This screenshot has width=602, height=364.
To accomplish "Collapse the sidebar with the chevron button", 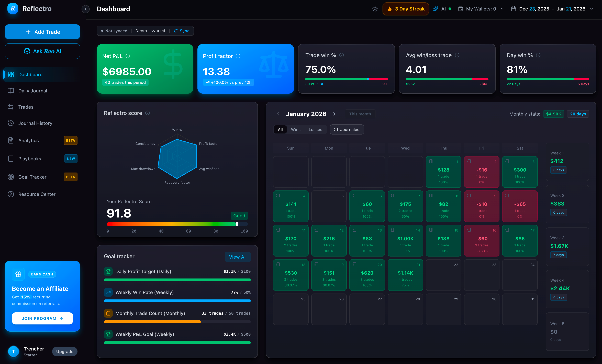I will tap(85, 9).
